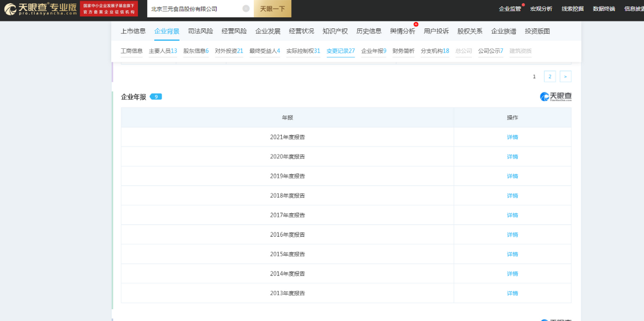644x321 pixels.
Task: Click the blue 9 count badge
Action: click(156, 97)
